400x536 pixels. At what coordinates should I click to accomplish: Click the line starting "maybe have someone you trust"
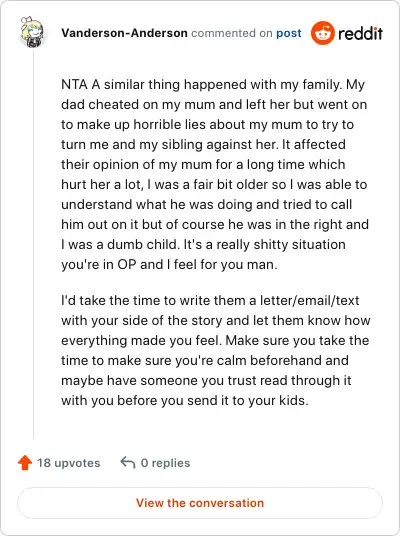206,380
